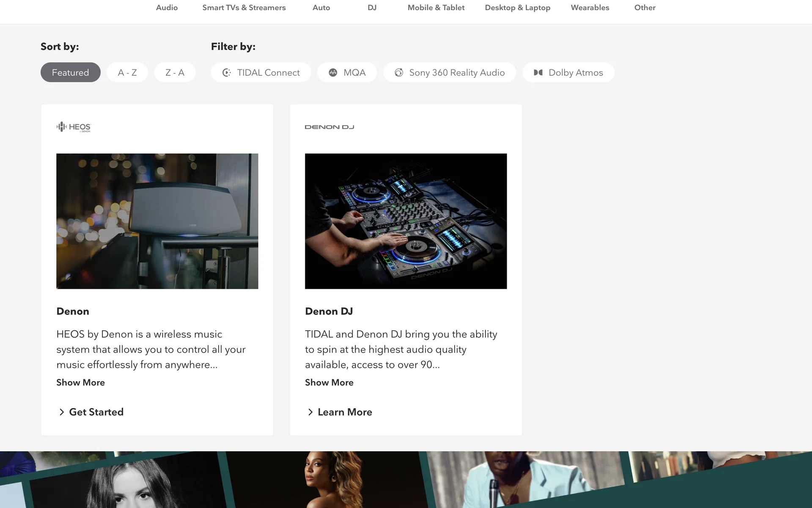Click the Denon DJ logo
The width and height of the screenshot is (812, 508).
[329, 127]
